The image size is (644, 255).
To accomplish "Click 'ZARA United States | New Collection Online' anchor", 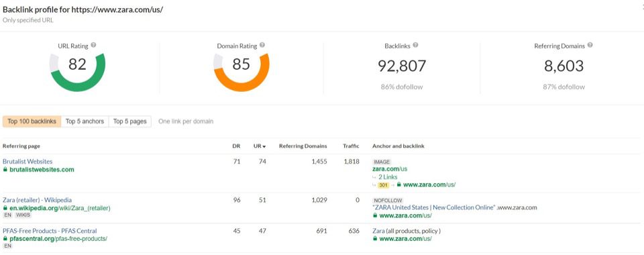I will pyautogui.click(x=434, y=207).
